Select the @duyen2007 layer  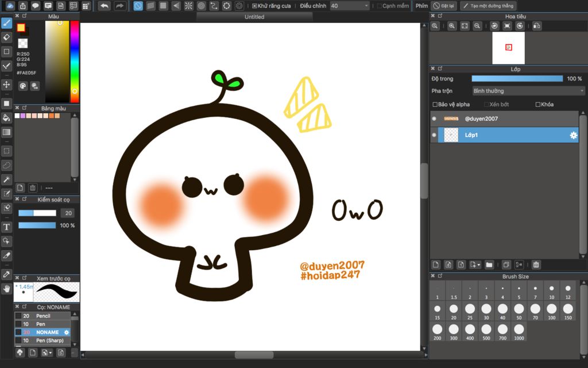click(504, 118)
